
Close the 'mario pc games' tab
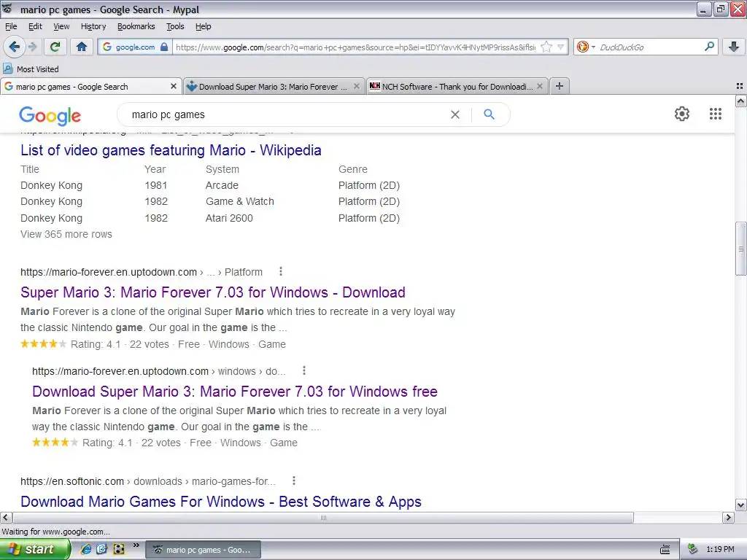point(174,86)
